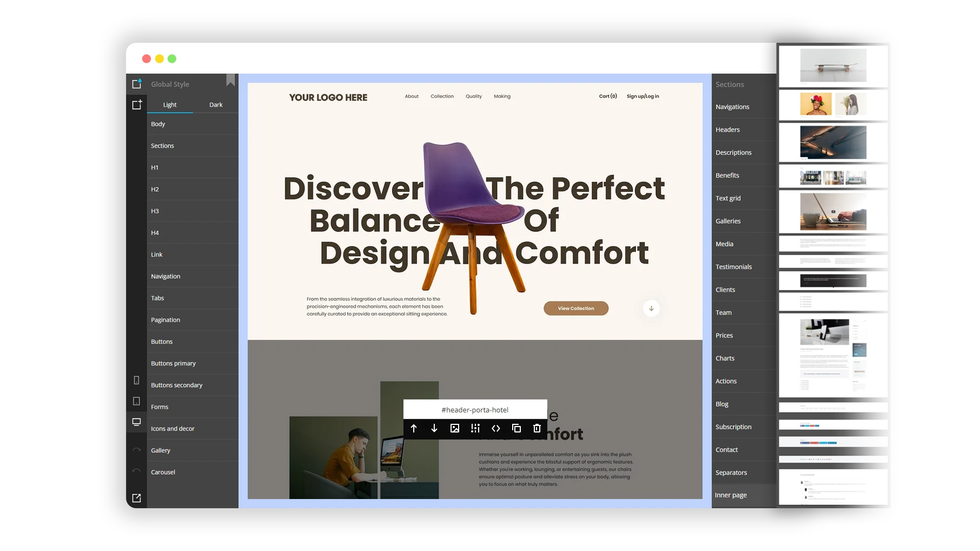Open the H2 heading style panel
The image size is (980, 551).
click(155, 189)
